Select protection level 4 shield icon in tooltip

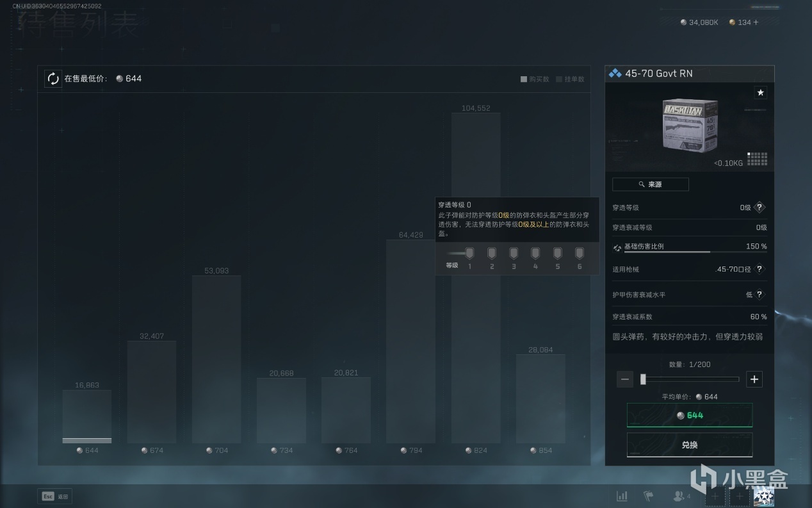(535, 254)
